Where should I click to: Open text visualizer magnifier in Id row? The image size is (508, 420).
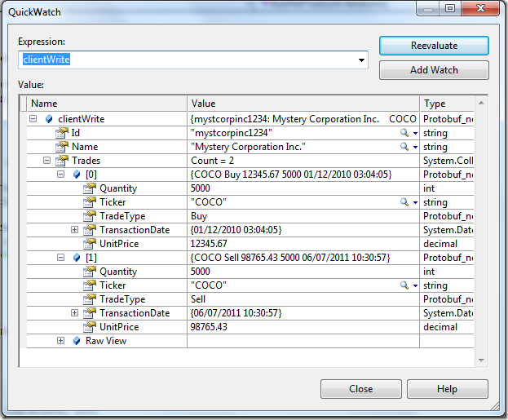(x=404, y=133)
